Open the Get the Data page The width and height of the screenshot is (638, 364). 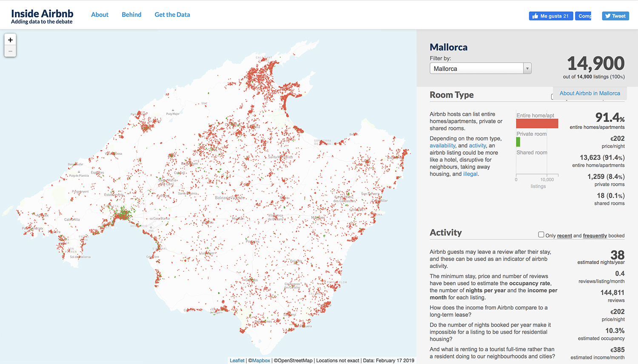click(x=172, y=14)
